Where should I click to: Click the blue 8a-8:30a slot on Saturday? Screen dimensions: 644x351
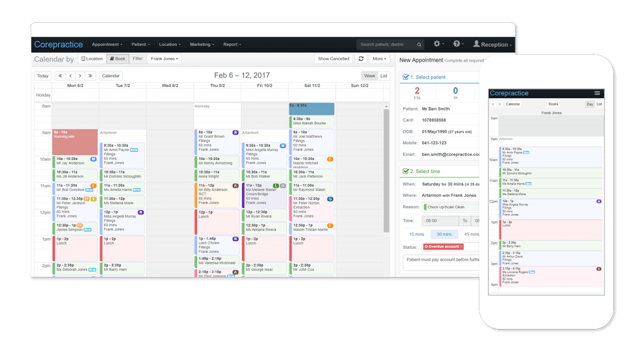[x=312, y=109]
